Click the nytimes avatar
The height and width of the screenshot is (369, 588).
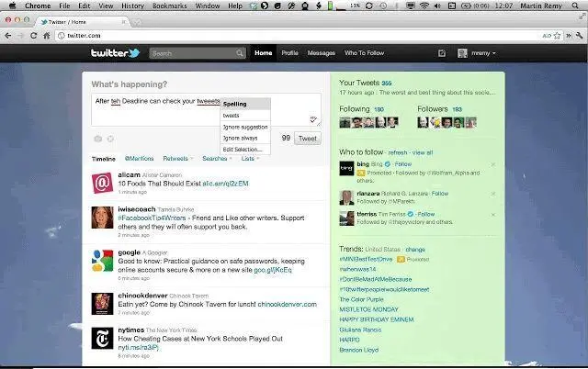102,339
